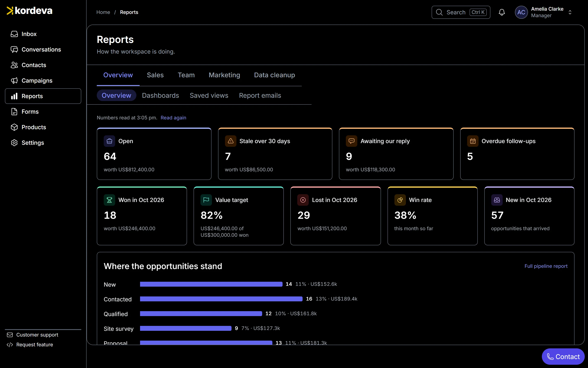Switch to the Sales tab
Viewport: 588px width, 368px height.
pos(155,75)
